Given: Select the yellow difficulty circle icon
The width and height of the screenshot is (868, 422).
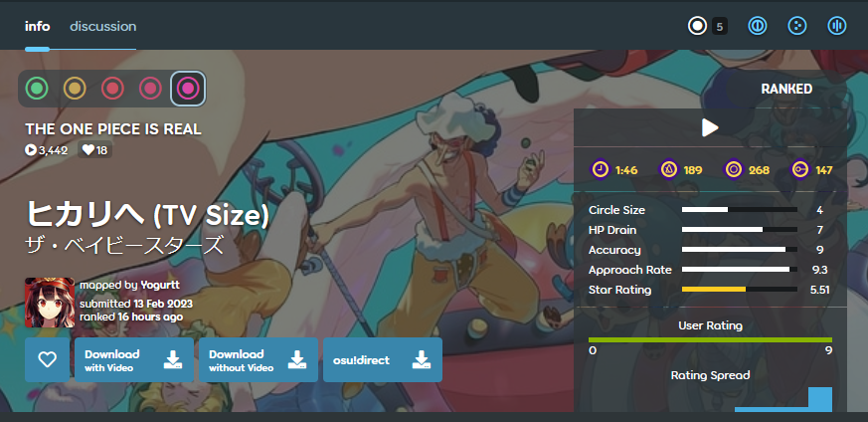Looking at the screenshot, I should click(x=75, y=88).
